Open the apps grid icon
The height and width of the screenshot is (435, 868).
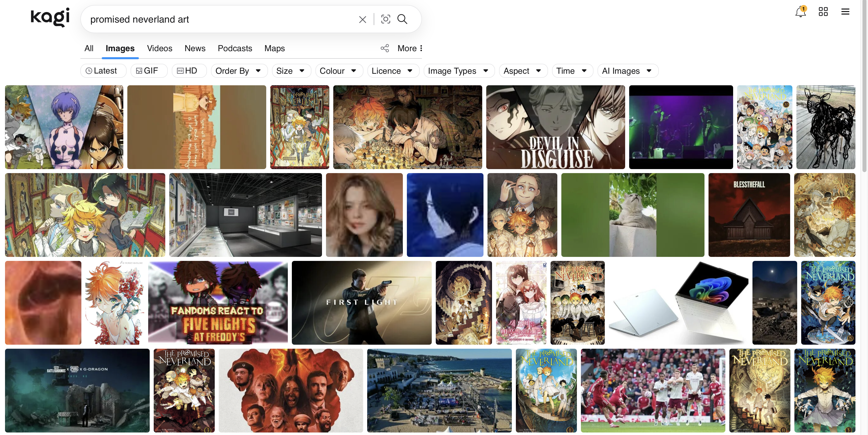(x=823, y=12)
